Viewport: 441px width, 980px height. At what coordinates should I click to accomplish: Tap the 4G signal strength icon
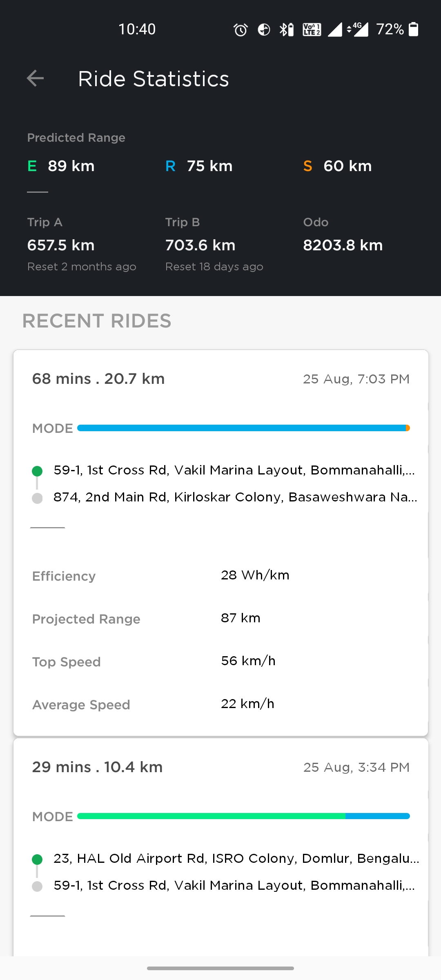(x=358, y=29)
